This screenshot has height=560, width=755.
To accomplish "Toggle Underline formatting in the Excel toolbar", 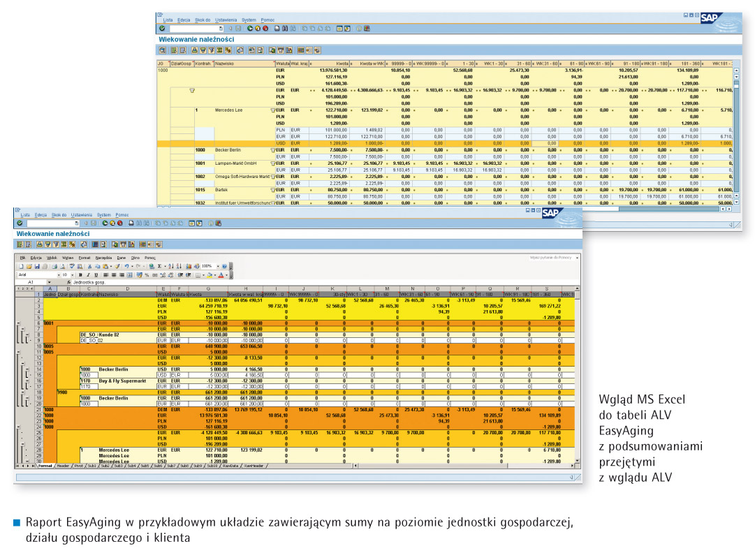I will pyautogui.click(x=96, y=275).
